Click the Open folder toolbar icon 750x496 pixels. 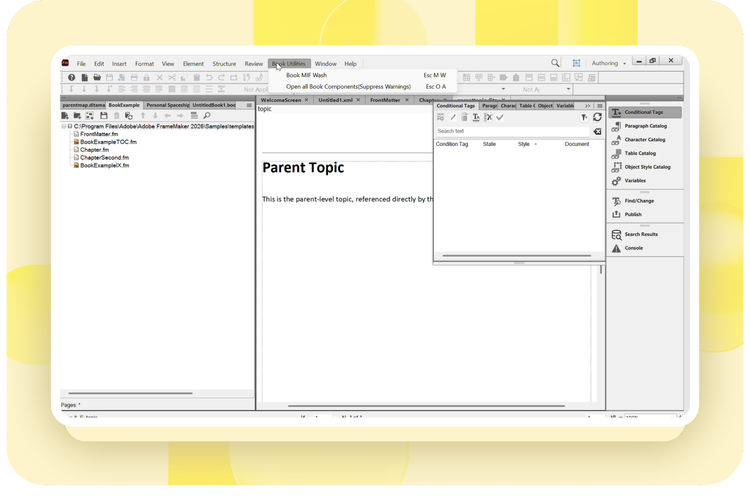(97, 77)
